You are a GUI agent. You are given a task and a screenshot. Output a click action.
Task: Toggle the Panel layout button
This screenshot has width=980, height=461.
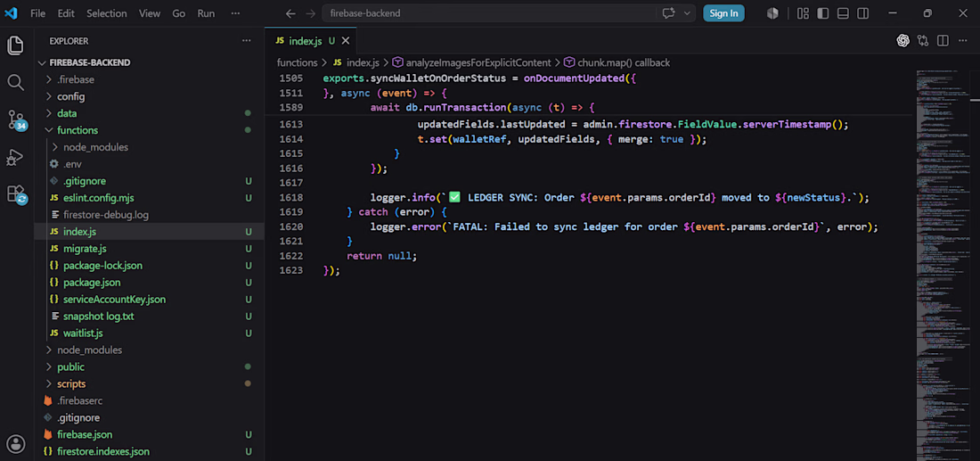pyautogui.click(x=843, y=13)
